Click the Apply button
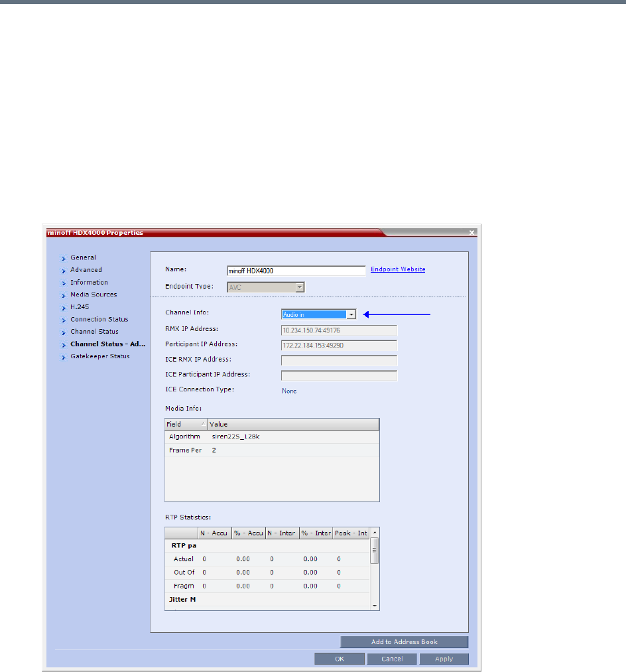Viewport: 626px width, 672px height. (x=444, y=659)
